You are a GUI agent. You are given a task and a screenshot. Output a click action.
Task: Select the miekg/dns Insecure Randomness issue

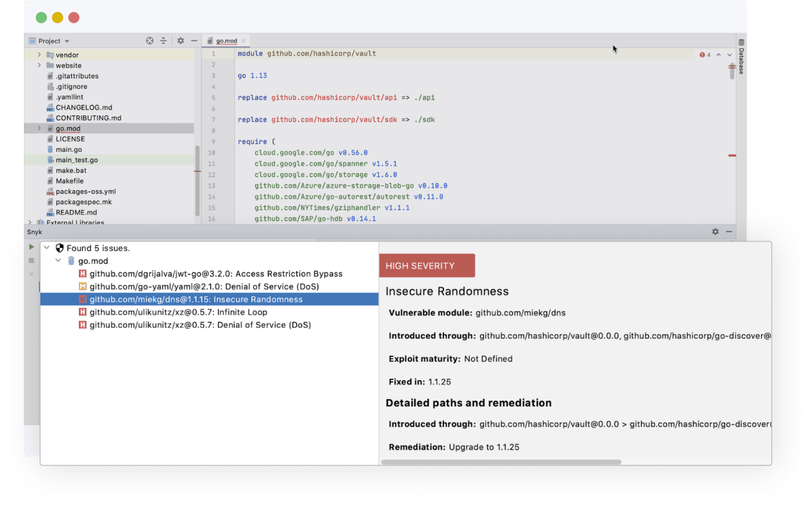[209, 300]
